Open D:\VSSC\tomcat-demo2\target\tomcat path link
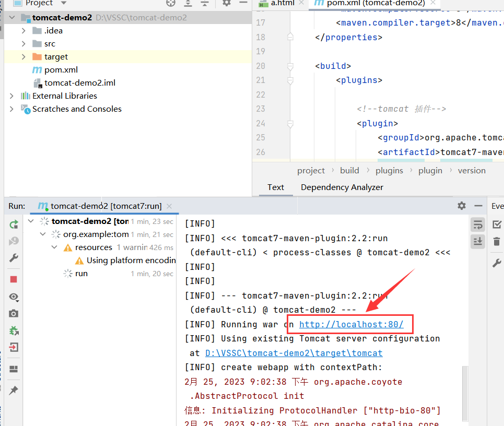Screen dimensions: 504x426 point(294,353)
